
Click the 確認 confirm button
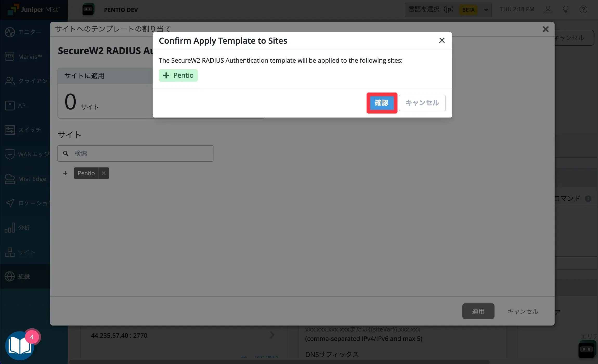pos(381,103)
